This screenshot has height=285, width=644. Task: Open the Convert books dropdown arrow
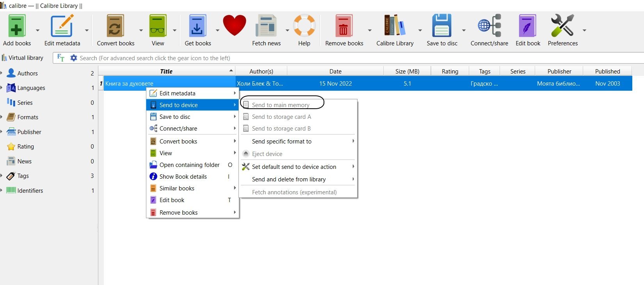141,30
